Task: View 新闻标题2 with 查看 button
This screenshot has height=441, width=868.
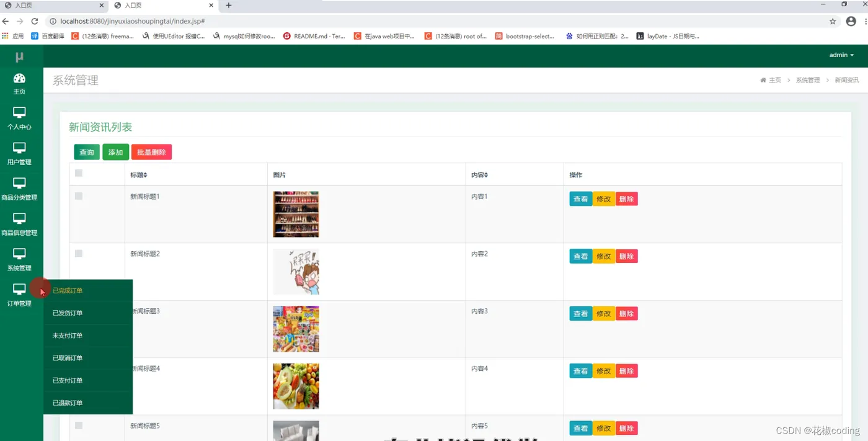Action: (581, 256)
